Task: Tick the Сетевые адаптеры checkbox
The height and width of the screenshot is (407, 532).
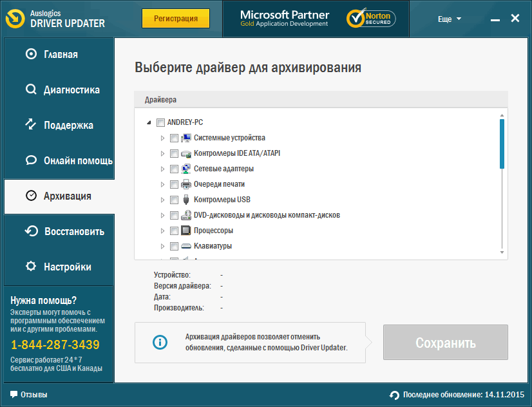Action: [174, 169]
